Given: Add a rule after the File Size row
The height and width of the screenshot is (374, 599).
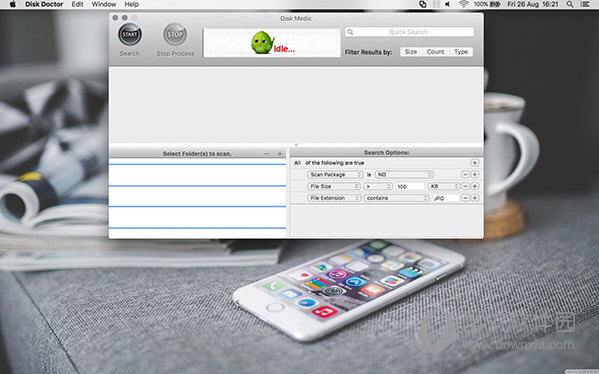Looking at the screenshot, I should [475, 186].
